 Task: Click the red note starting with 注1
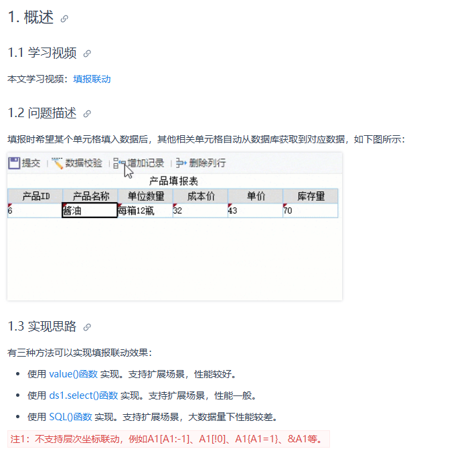pos(169,439)
